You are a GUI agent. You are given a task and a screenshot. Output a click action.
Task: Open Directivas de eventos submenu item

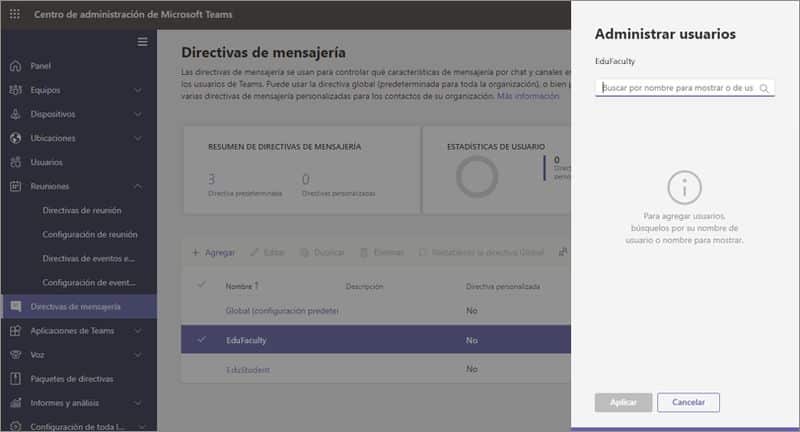pyautogui.click(x=89, y=258)
